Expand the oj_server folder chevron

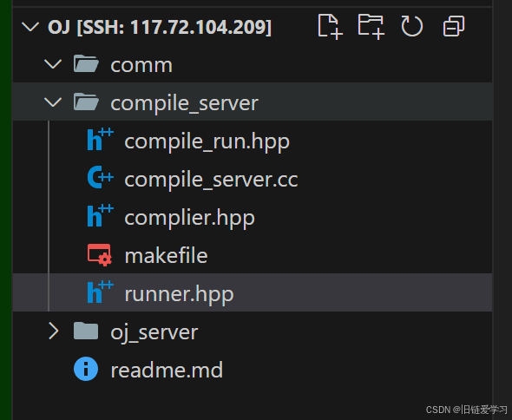[54, 331]
